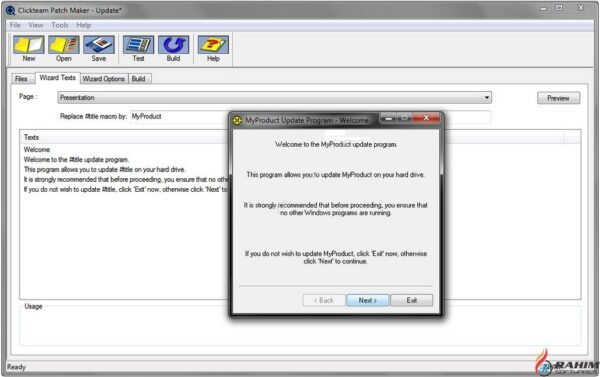The image size is (600, 377).
Task: Open a project with the Open icon
Action: 64,49
